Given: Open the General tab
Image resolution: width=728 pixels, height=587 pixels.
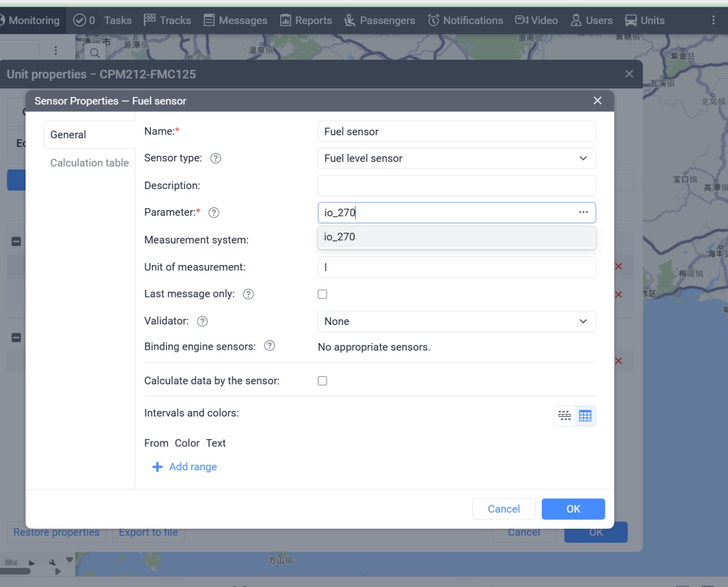Looking at the screenshot, I should 89,135.
